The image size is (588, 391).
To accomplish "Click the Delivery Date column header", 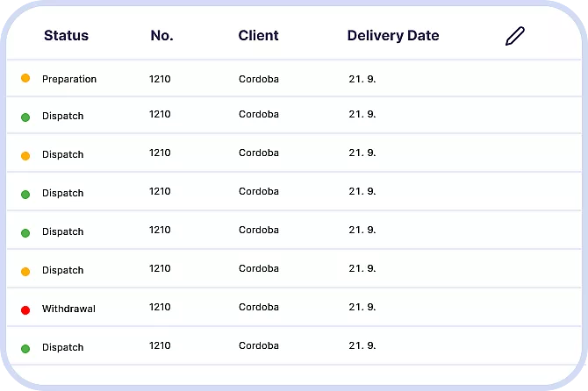I will click(x=392, y=36).
